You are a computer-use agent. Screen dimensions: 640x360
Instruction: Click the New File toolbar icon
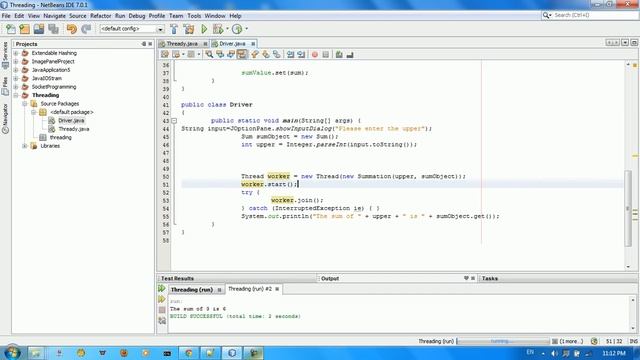[x=11, y=29]
